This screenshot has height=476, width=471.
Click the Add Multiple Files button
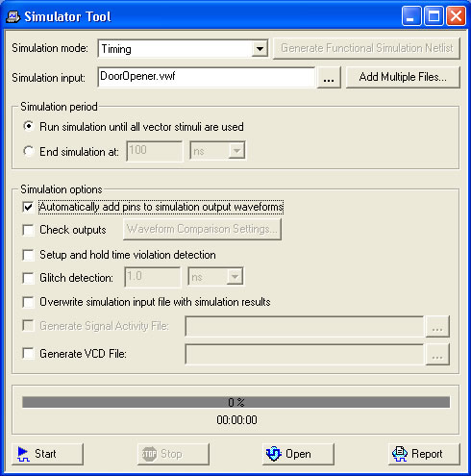(x=403, y=77)
